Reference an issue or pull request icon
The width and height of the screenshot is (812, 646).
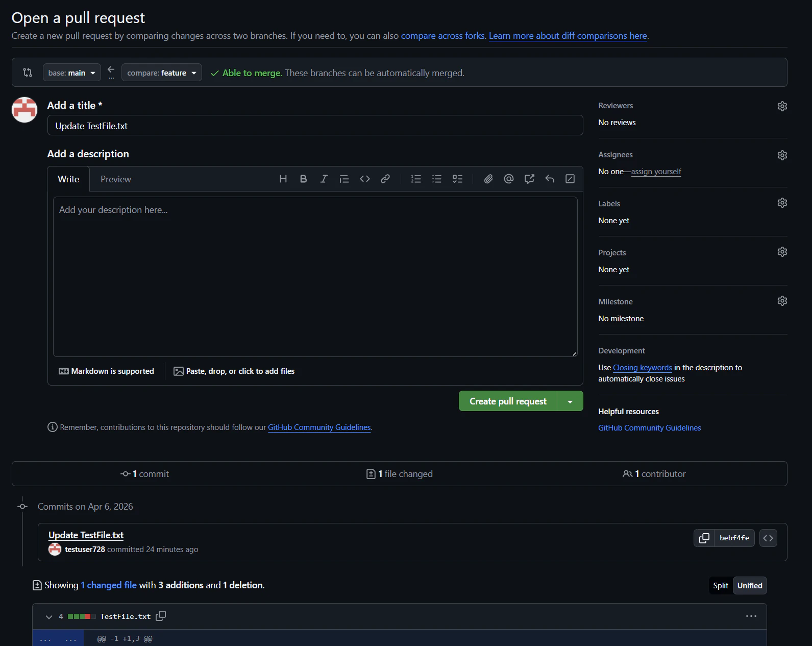[529, 179]
